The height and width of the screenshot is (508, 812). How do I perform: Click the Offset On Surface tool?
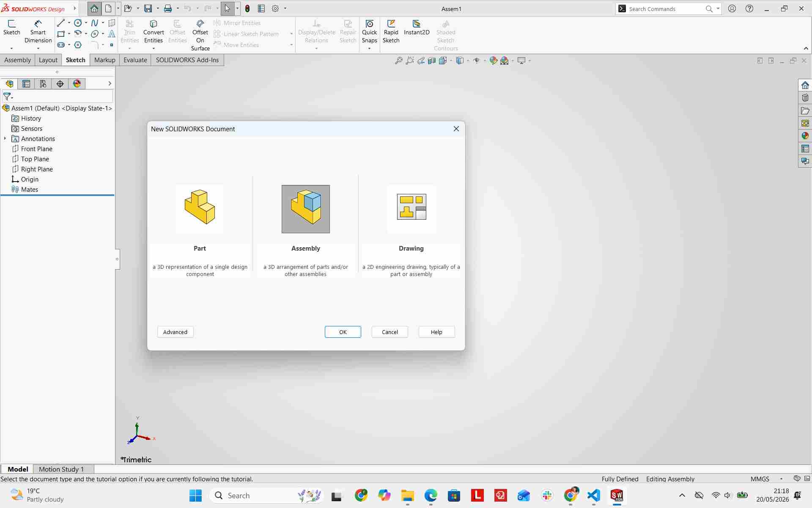(200, 35)
